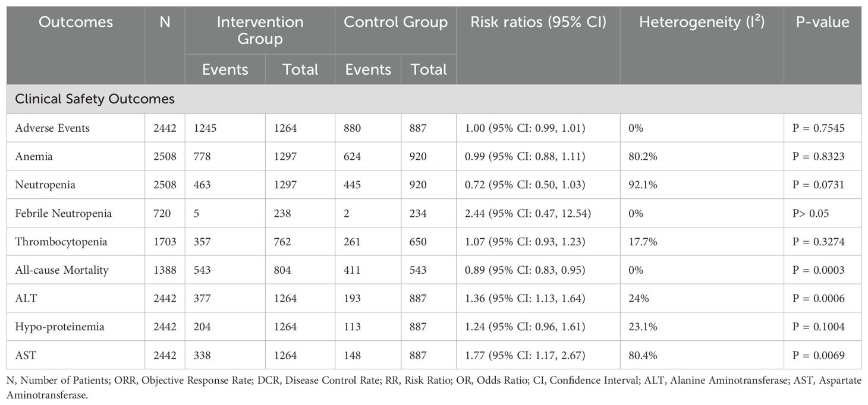Image resolution: width=868 pixels, height=405 pixels.
Task: Select the N column header
Action: coord(165,23)
